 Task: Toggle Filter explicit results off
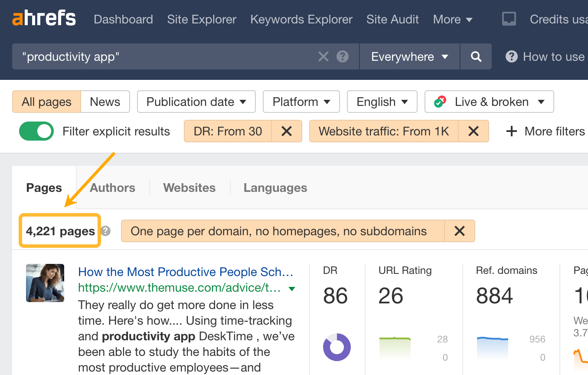click(x=36, y=131)
